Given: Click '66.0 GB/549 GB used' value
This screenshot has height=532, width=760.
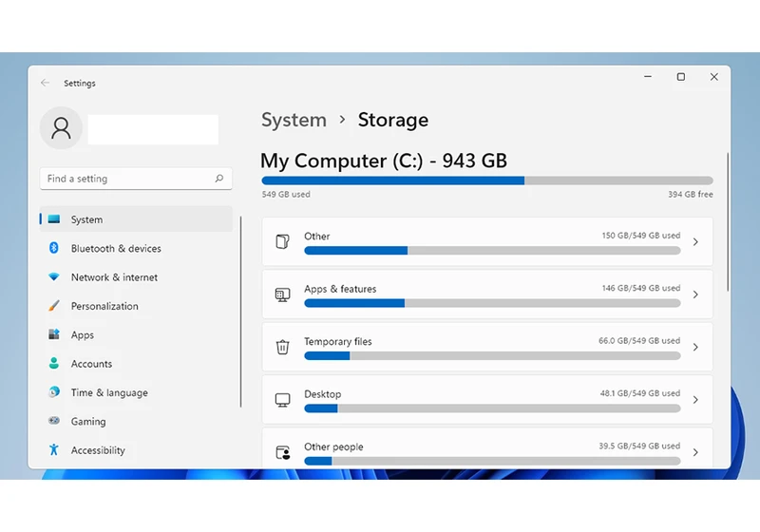Looking at the screenshot, I should click(639, 341).
